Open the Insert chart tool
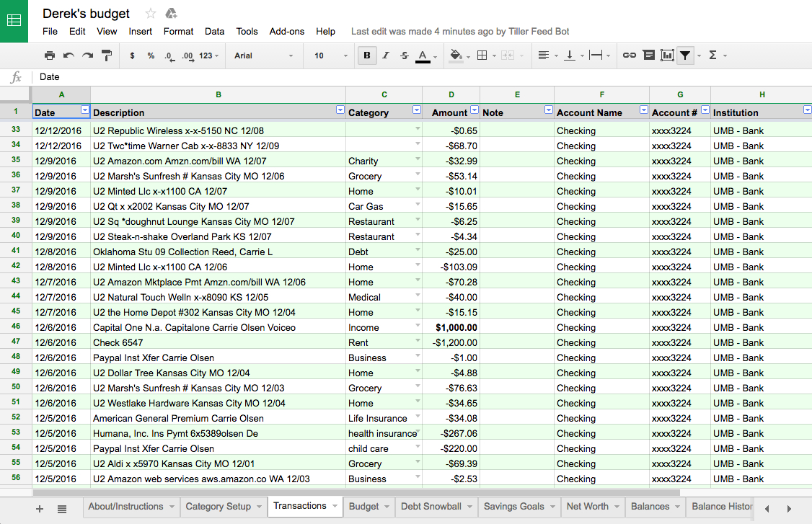812x524 pixels. pyautogui.click(x=667, y=55)
